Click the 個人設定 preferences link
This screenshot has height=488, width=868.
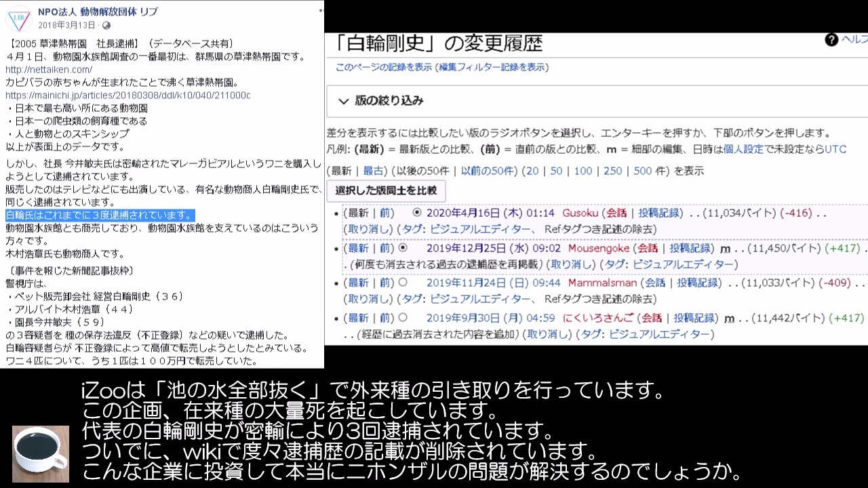point(743,149)
